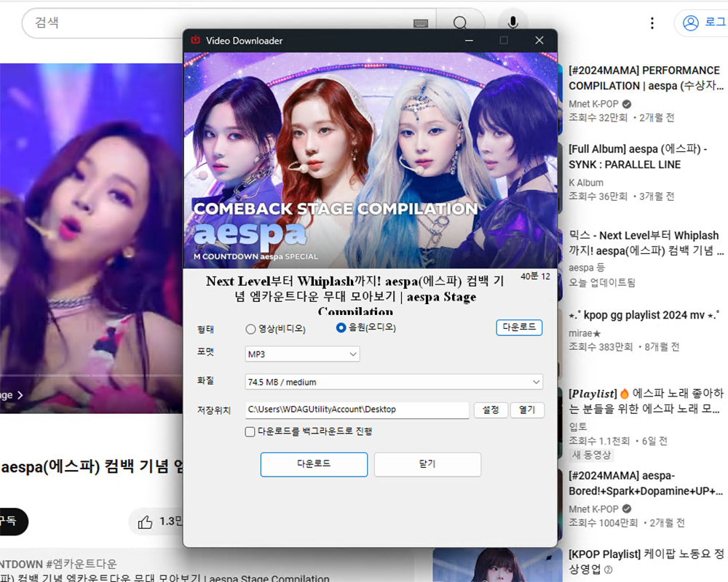Open 2024MAMA PERFORMANCE COMPILATION aespa video
The height and width of the screenshot is (582, 728).
[x=646, y=78]
